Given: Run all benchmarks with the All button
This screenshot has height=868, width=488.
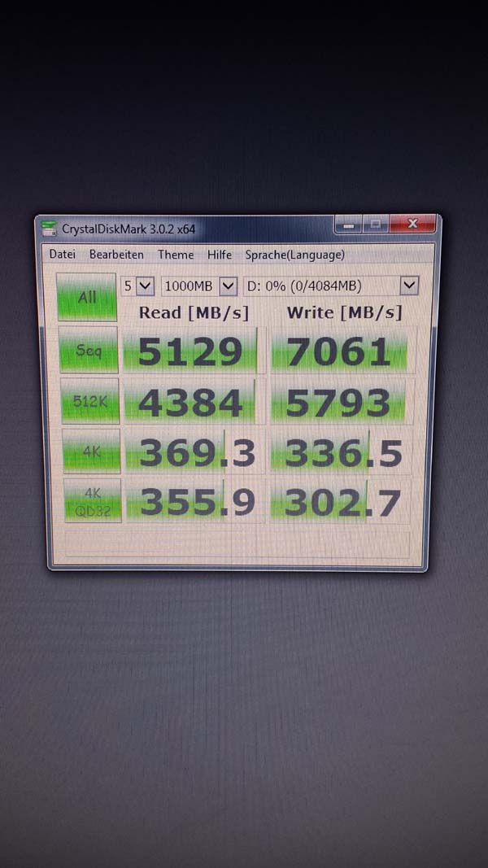Looking at the screenshot, I should click(x=87, y=297).
